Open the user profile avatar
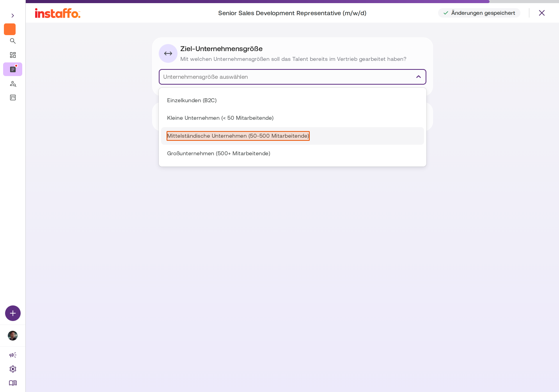 coord(13,336)
